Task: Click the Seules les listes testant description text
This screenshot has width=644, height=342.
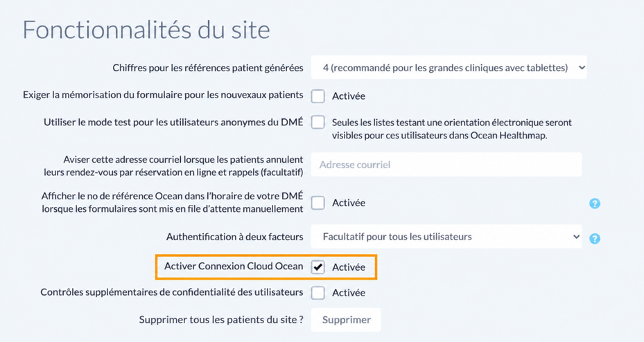Action: coord(452,129)
